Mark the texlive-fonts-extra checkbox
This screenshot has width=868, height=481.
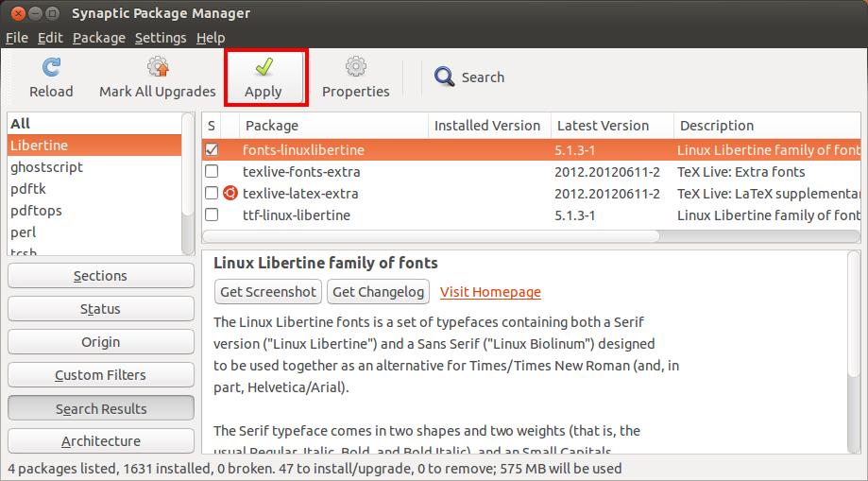(212, 172)
